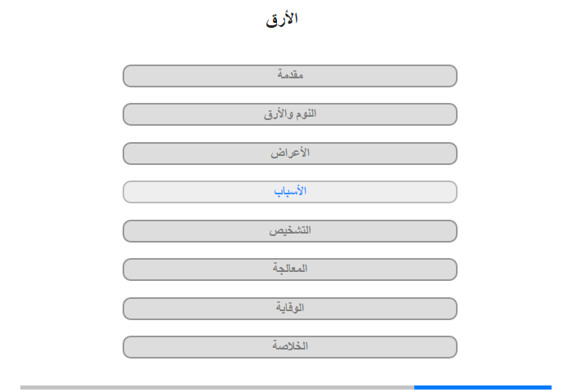This screenshot has height=392, width=572.
Task: Click where blue and gray progress segments meet
Action: pos(414,387)
